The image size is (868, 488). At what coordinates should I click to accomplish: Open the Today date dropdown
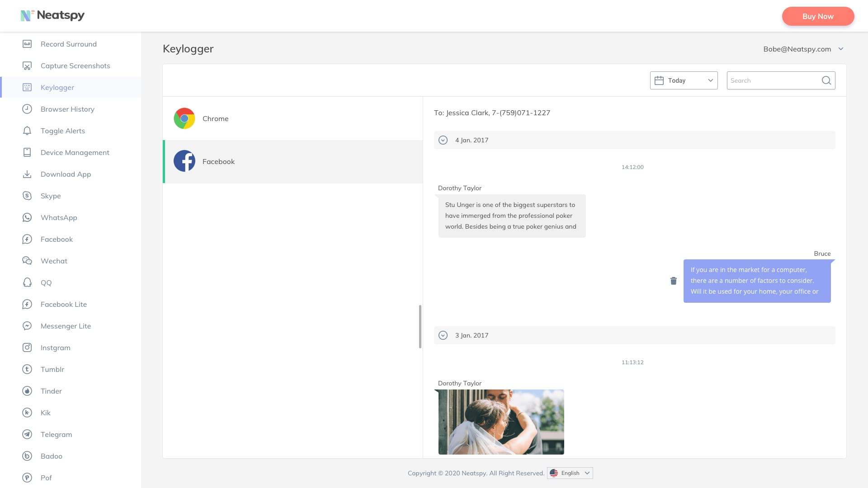click(684, 80)
